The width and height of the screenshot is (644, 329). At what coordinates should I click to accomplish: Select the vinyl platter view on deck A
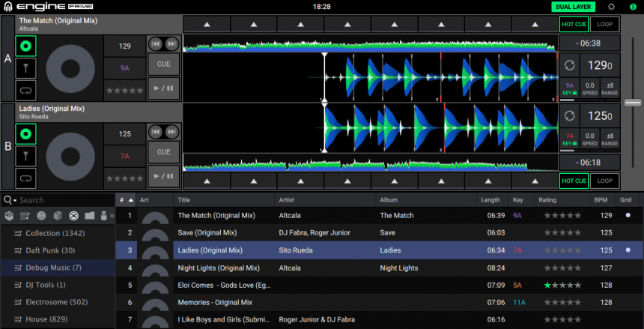tap(25, 46)
